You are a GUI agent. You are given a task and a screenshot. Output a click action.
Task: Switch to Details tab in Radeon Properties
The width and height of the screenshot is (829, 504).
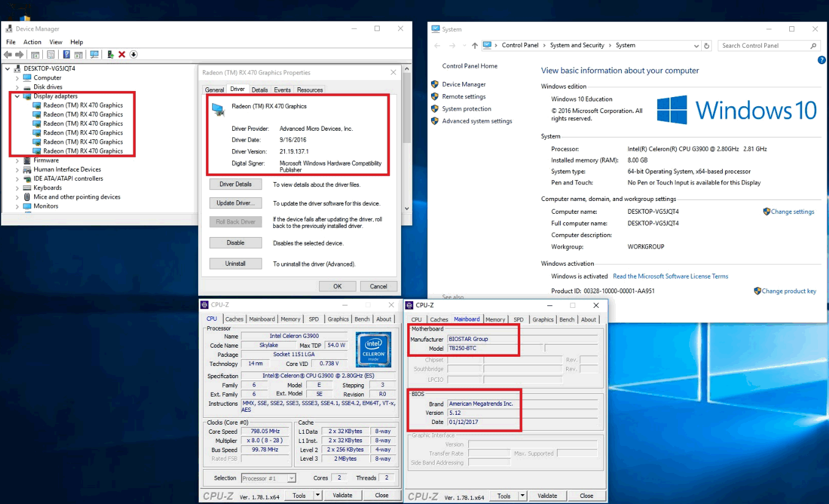coord(260,90)
